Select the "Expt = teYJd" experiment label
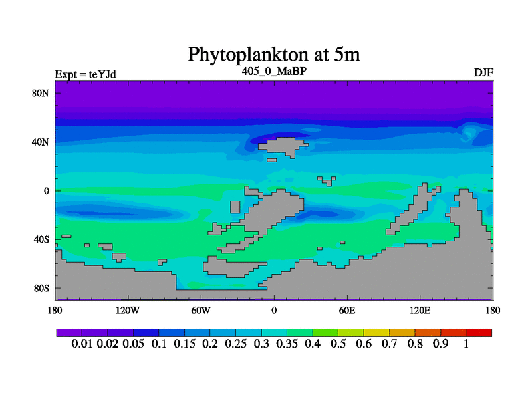 [85, 74]
